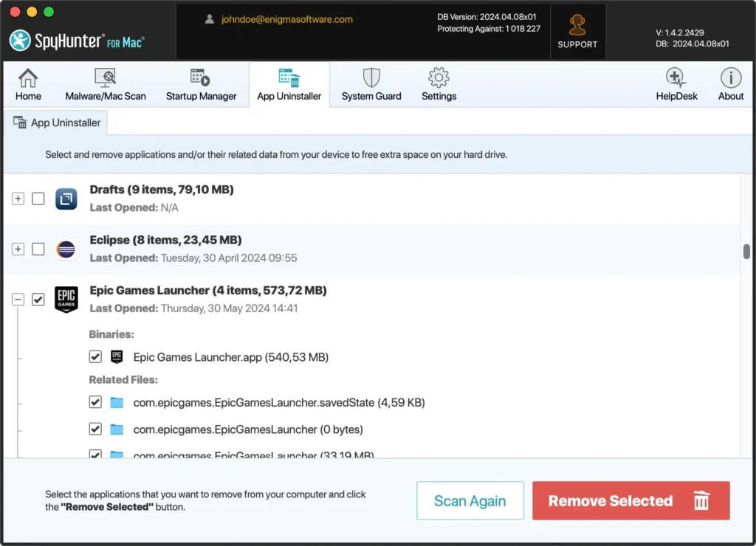Click the small Epic Games Launcher.app binary icon

tap(117, 356)
